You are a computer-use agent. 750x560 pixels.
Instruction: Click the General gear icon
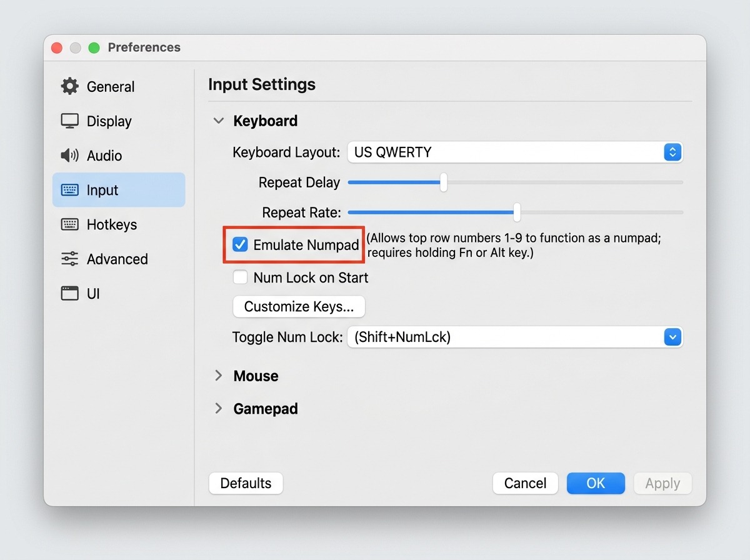[70, 86]
